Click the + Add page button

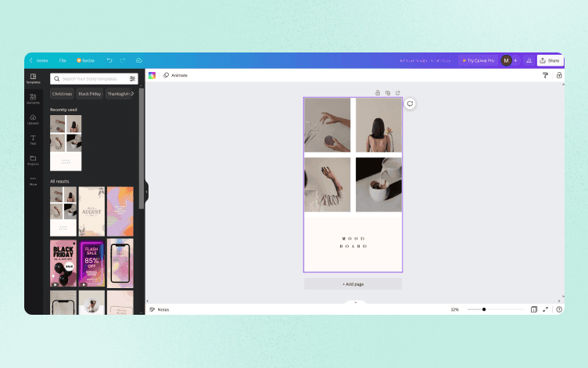point(353,284)
